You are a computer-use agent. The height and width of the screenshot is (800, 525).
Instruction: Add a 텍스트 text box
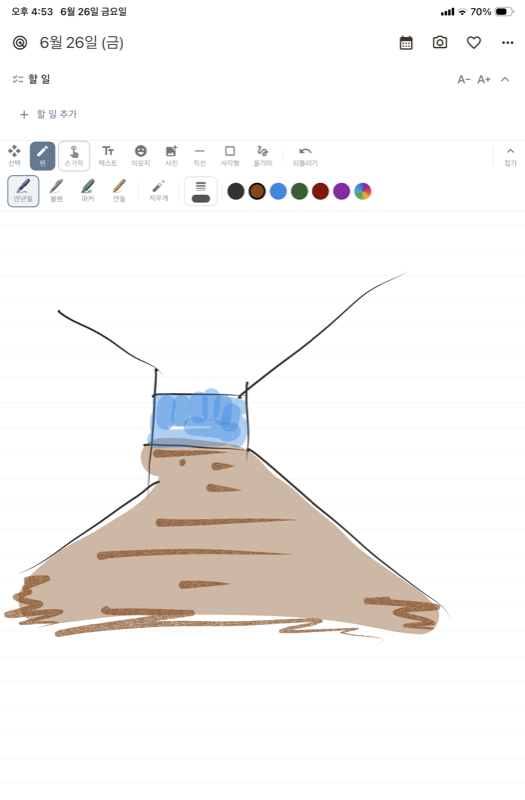(x=108, y=156)
